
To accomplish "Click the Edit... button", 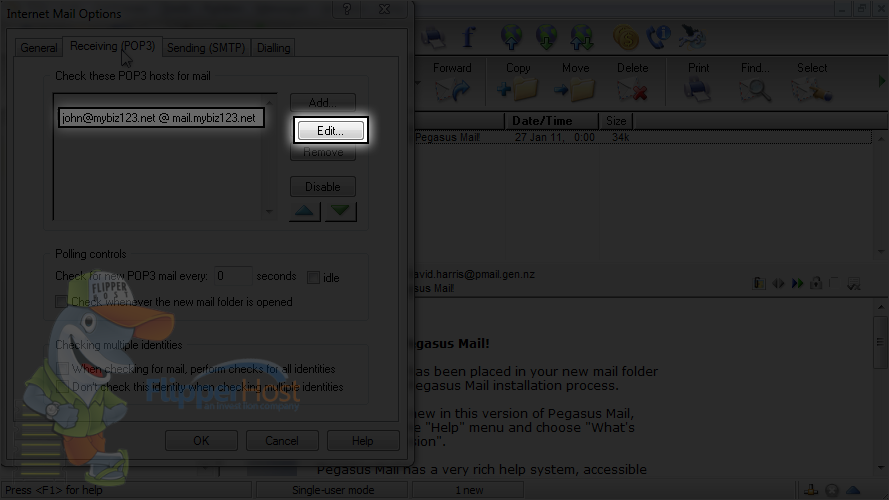I will tap(331, 130).
